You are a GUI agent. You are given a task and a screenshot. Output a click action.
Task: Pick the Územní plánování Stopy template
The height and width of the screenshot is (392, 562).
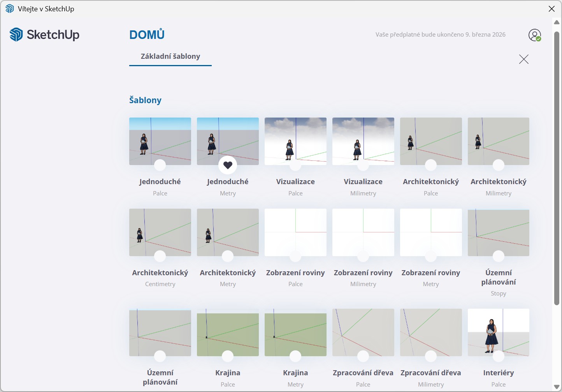pyautogui.click(x=499, y=232)
